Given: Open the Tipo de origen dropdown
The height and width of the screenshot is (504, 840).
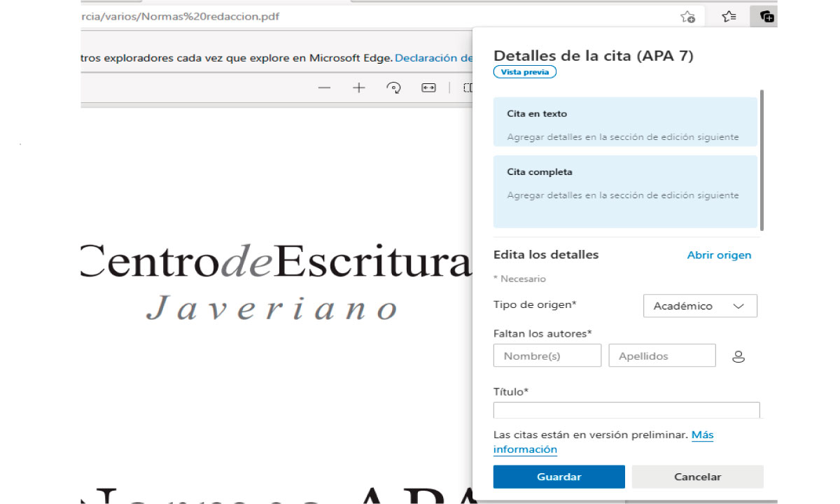Looking at the screenshot, I should (x=700, y=306).
